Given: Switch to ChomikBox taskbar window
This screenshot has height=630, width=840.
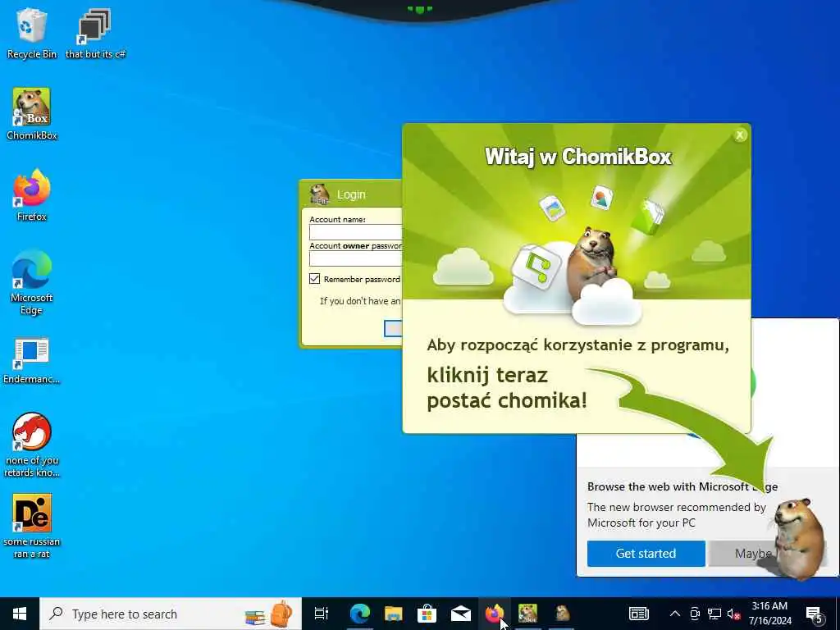Looking at the screenshot, I should pos(527,614).
